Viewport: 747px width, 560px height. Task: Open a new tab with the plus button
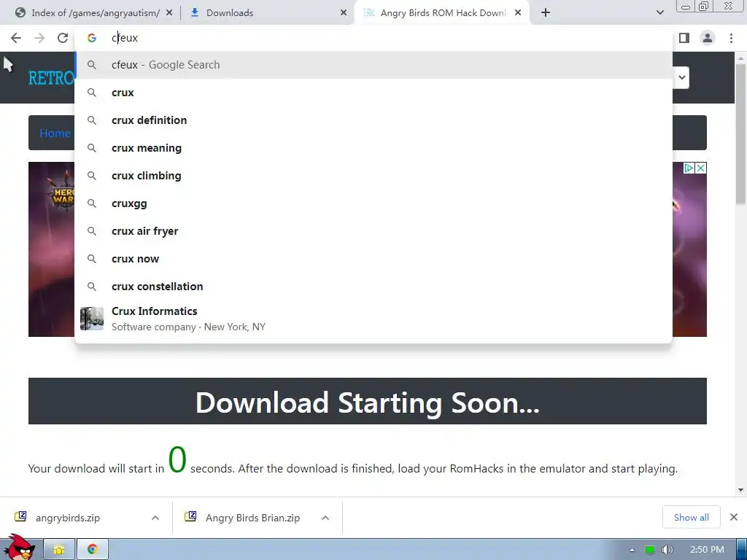point(546,13)
